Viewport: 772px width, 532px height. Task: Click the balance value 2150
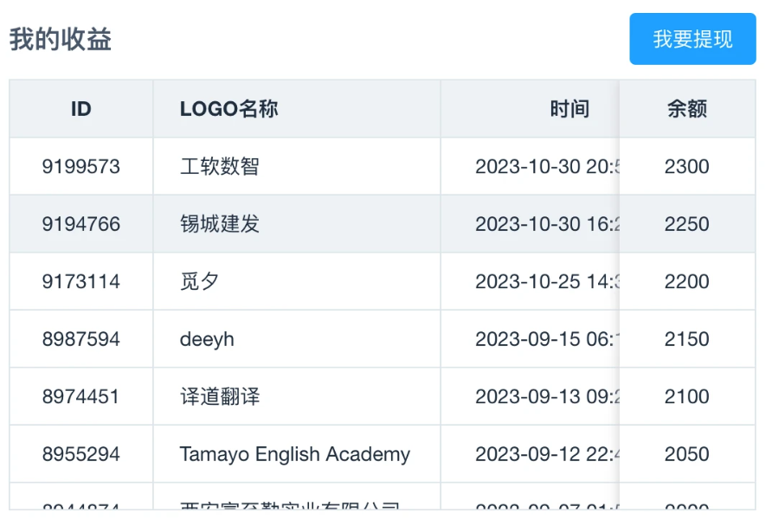[686, 339]
